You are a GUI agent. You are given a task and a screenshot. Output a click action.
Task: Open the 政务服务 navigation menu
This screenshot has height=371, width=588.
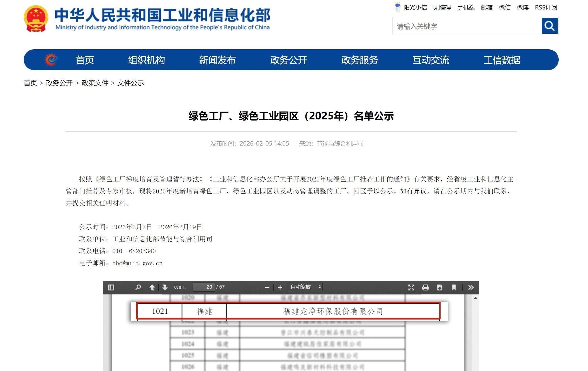click(359, 60)
